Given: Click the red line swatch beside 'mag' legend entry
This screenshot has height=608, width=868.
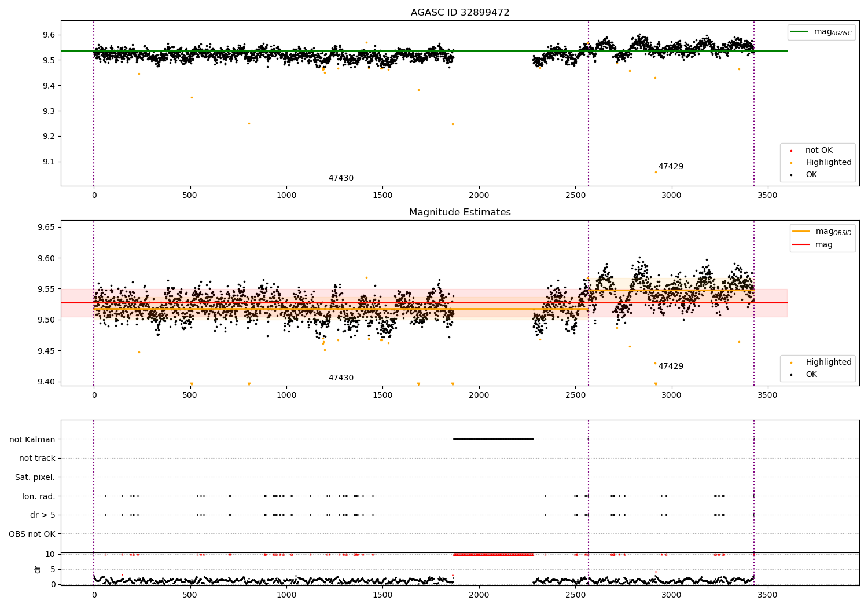Looking at the screenshot, I should [x=801, y=245].
